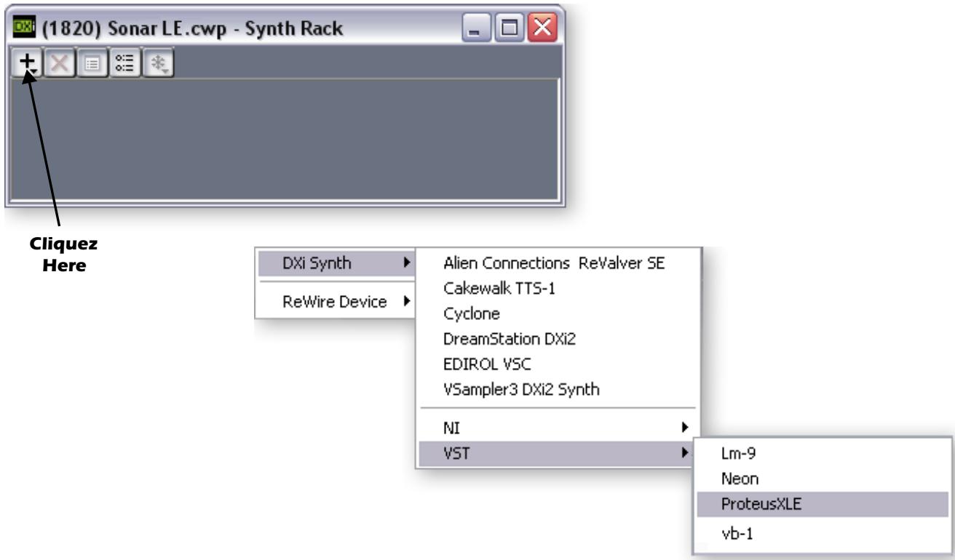This screenshot has width=955, height=560.
Task: Select the Cyclone synth
Action: click(x=472, y=313)
